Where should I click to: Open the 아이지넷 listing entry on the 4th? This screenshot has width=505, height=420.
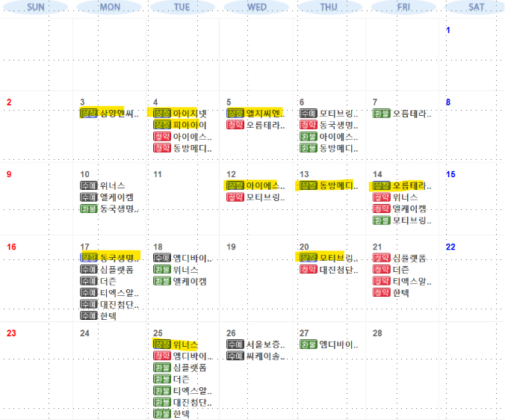coord(180,114)
